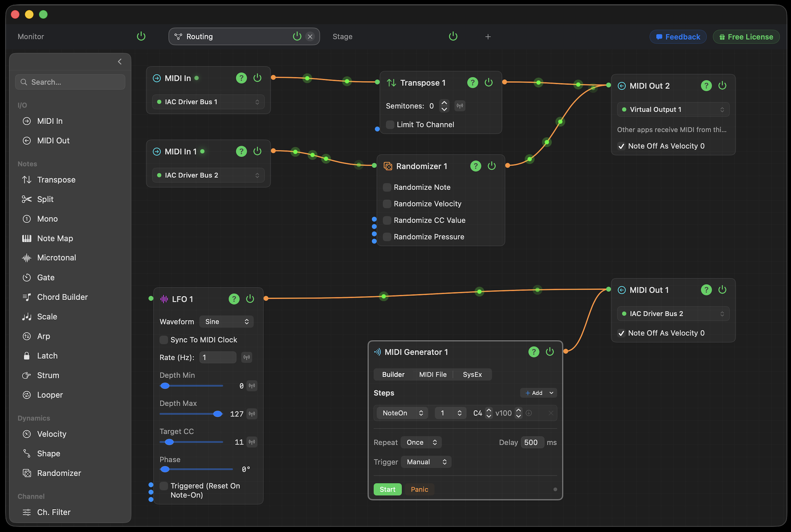Enable Randomize Velocity in Randomizer 1

pos(387,204)
